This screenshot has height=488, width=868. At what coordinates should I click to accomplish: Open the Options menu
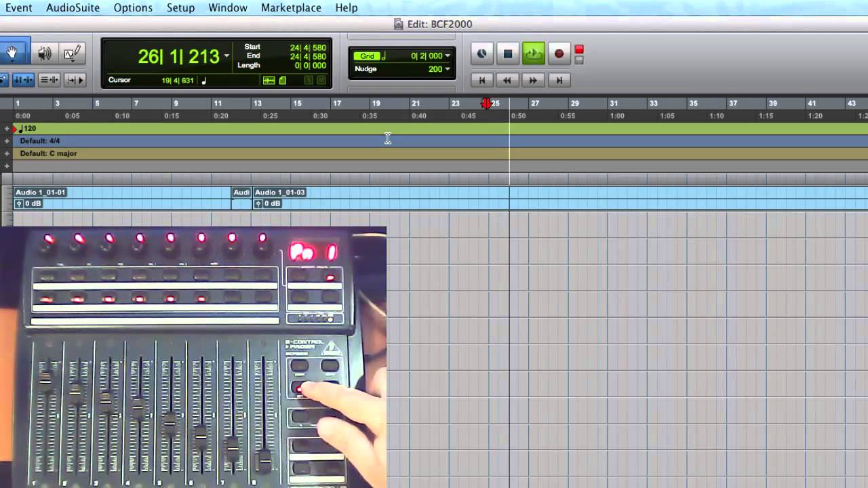pos(133,8)
